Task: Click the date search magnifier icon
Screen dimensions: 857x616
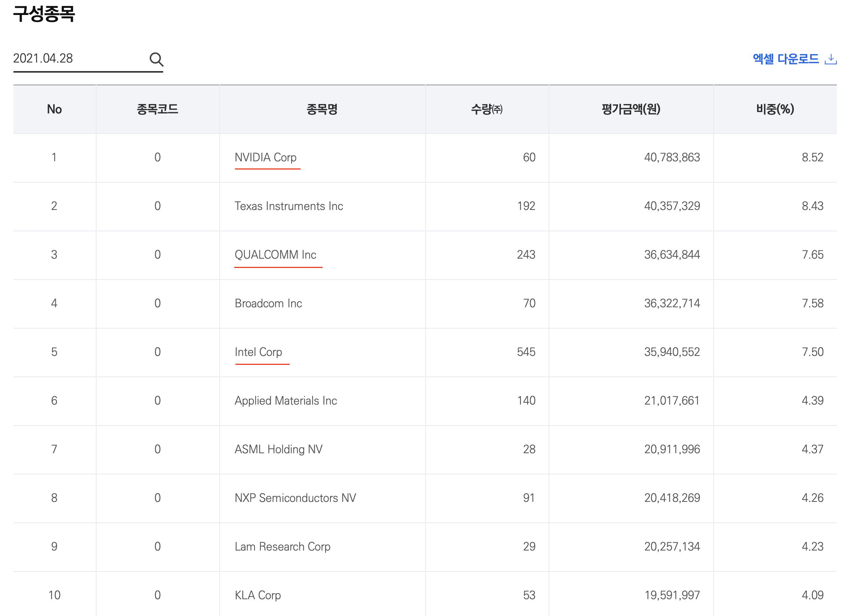Action: (x=156, y=60)
